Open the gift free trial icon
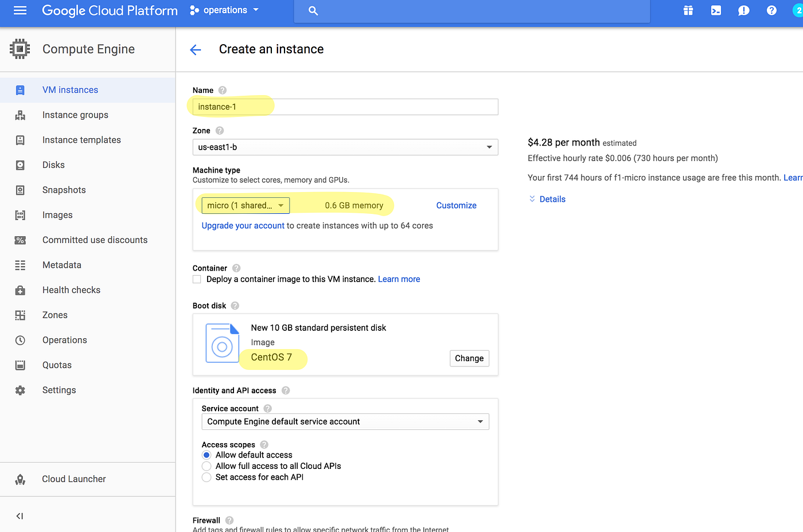 click(x=688, y=10)
